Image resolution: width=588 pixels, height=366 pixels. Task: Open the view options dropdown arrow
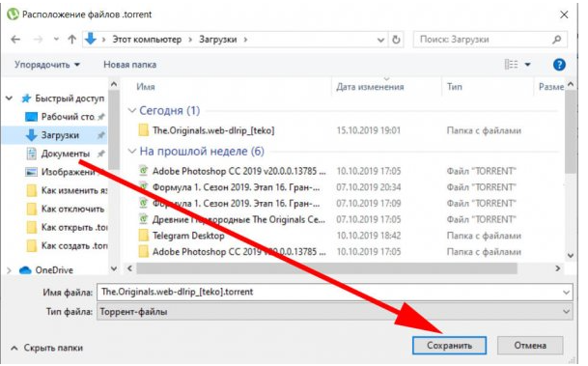coord(527,65)
